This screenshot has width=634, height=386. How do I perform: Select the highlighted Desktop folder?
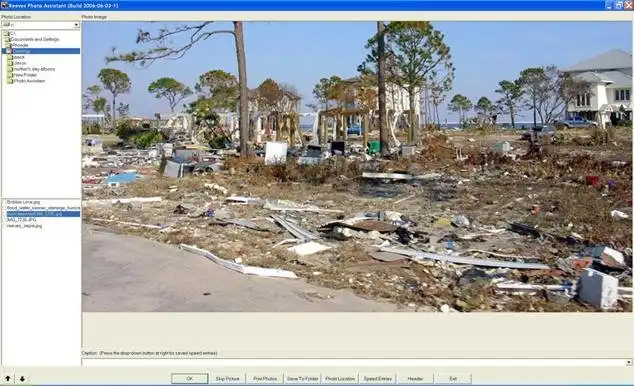[41, 51]
